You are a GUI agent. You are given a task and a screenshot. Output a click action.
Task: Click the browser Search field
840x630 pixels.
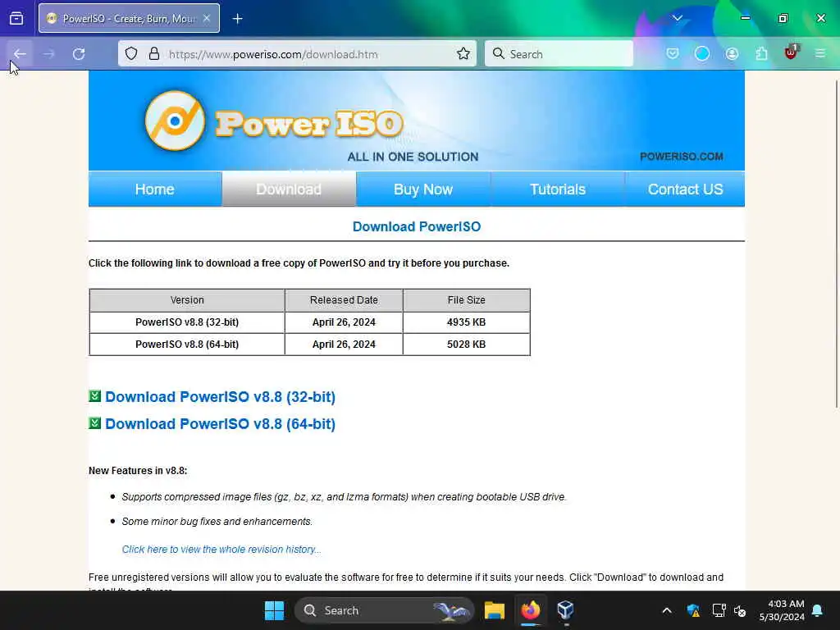click(x=559, y=53)
